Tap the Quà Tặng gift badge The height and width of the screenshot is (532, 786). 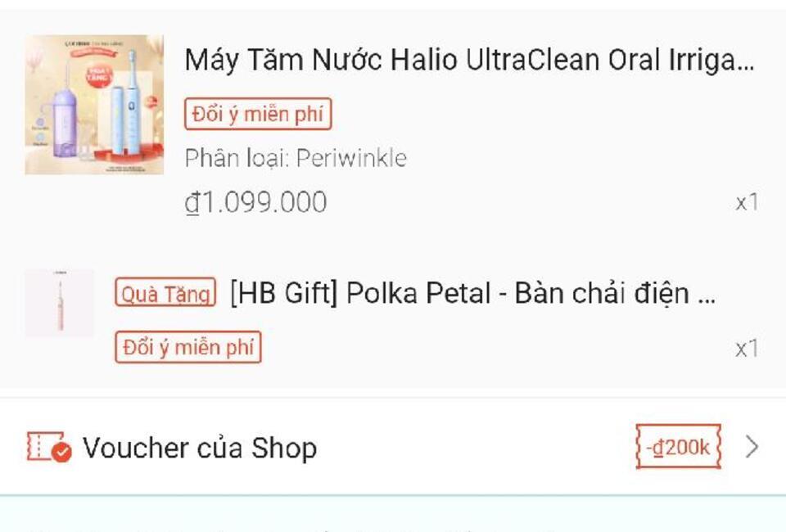165,292
